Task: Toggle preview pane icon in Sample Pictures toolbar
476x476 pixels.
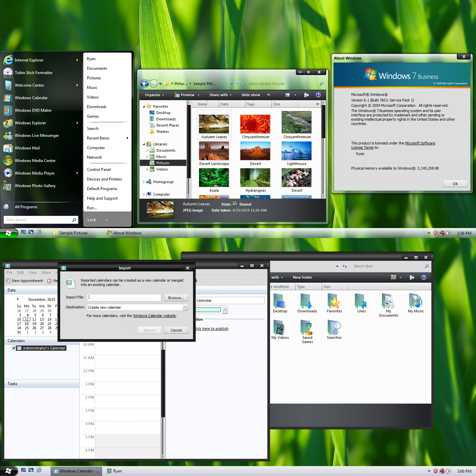Action: [x=306, y=95]
